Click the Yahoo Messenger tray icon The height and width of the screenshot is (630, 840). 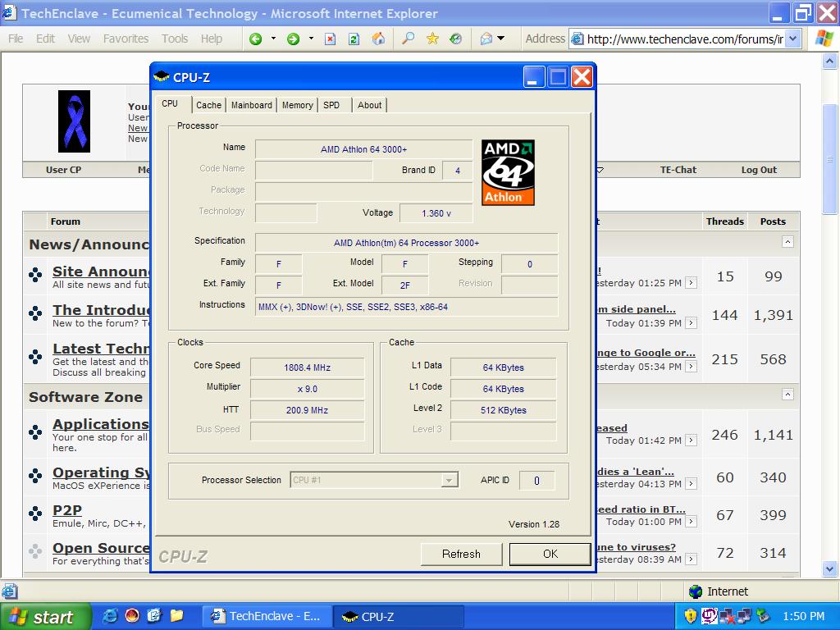(709, 616)
